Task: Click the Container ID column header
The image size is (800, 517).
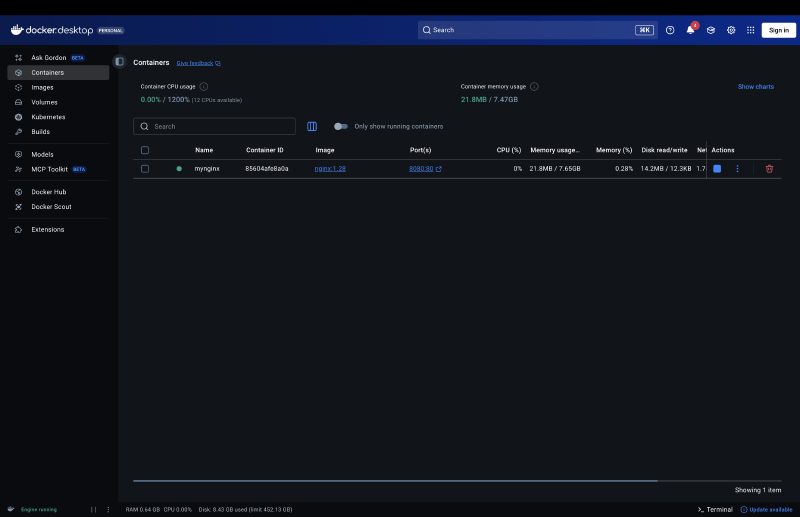Action: pyautogui.click(x=264, y=150)
